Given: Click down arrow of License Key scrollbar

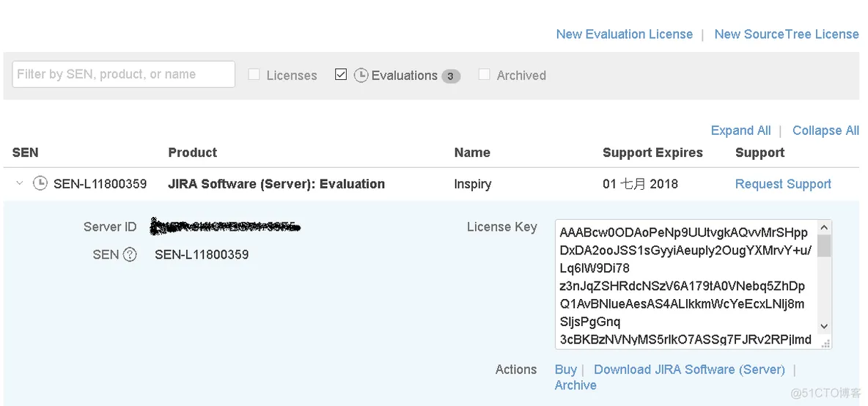Looking at the screenshot, I should coord(824,326).
